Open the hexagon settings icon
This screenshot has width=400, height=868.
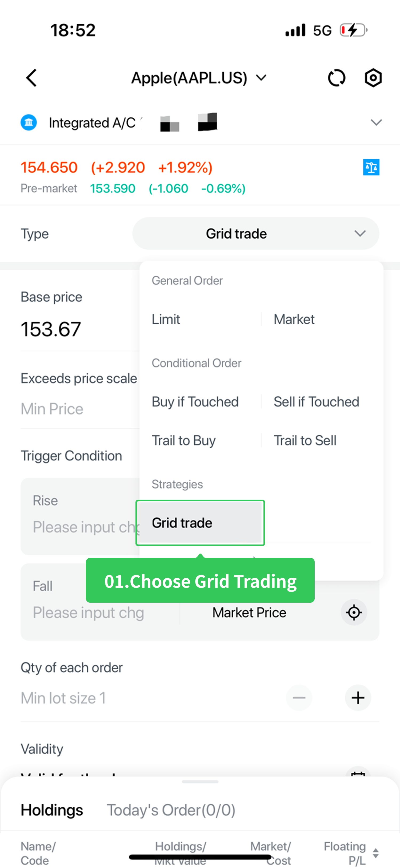[x=373, y=78]
